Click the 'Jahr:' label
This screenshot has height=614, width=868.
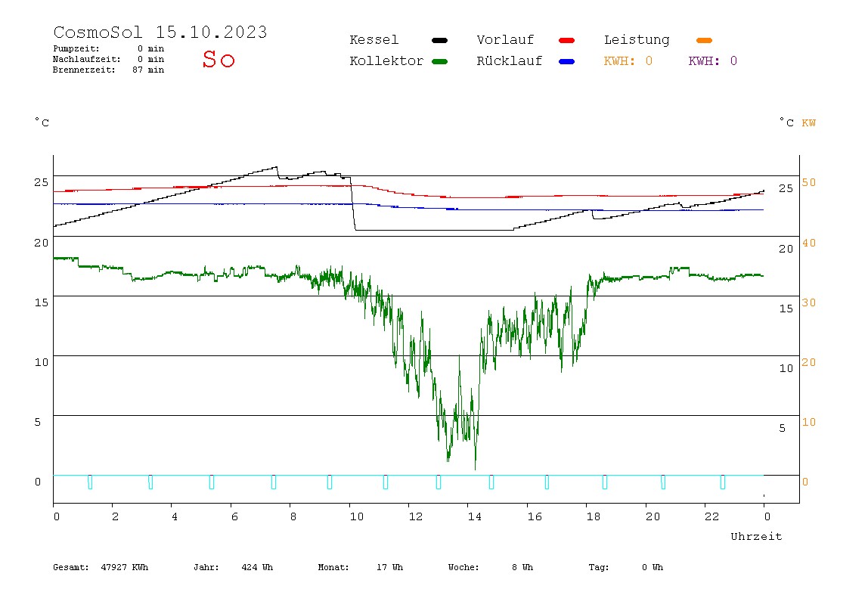click(x=206, y=567)
